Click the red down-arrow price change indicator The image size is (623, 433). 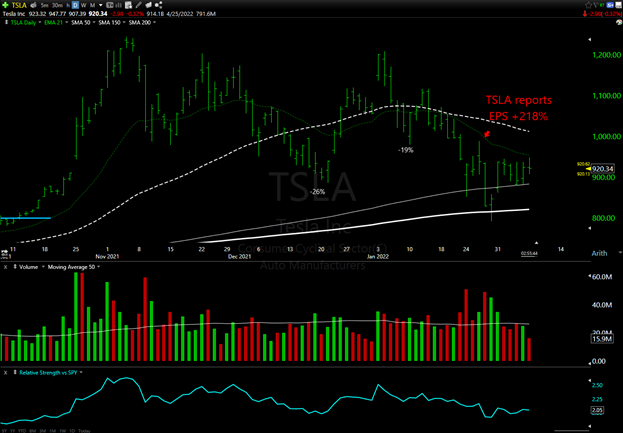tap(585, 14)
